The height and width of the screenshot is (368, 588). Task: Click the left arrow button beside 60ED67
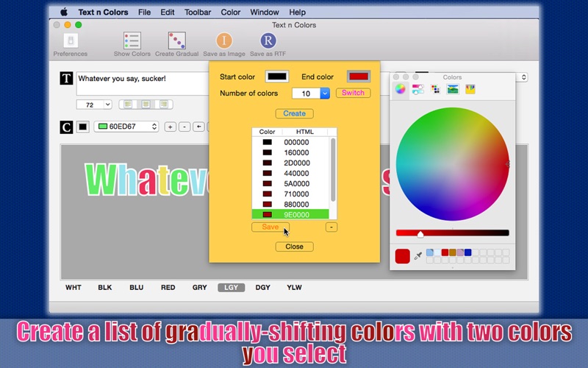point(198,127)
